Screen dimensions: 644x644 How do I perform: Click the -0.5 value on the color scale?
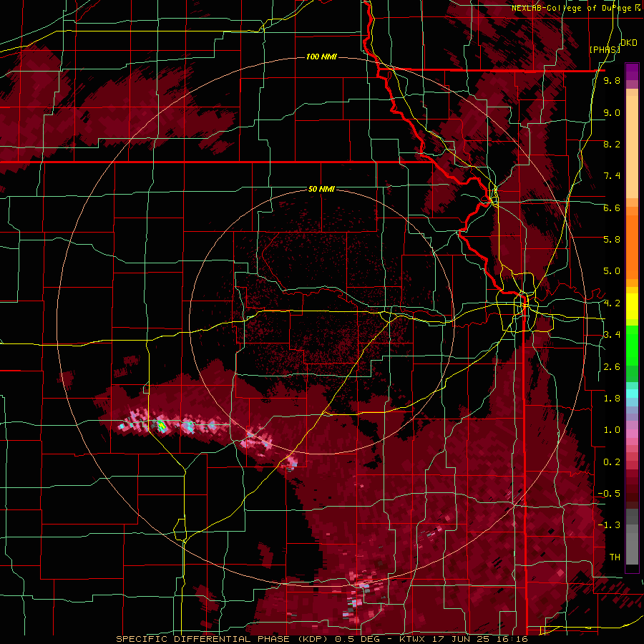609,493
